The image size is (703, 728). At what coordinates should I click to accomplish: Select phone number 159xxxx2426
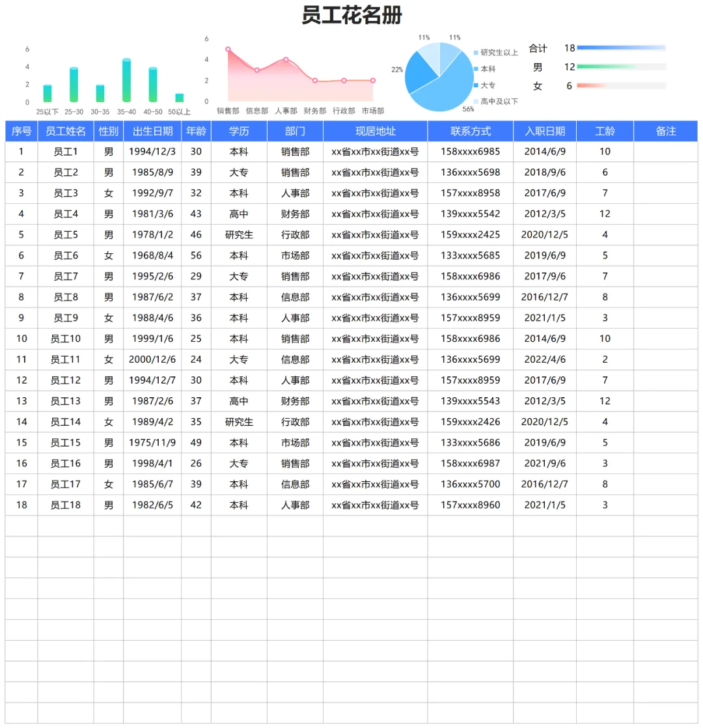click(x=471, y=422)
